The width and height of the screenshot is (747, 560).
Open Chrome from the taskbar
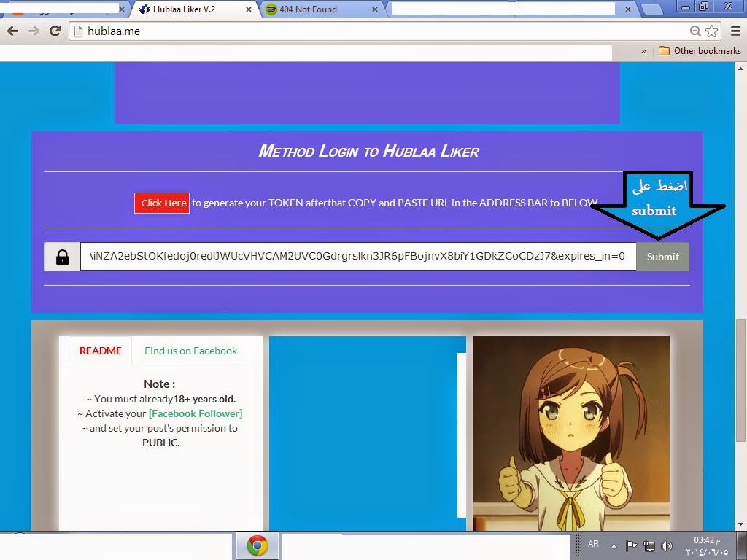[258, 545]
